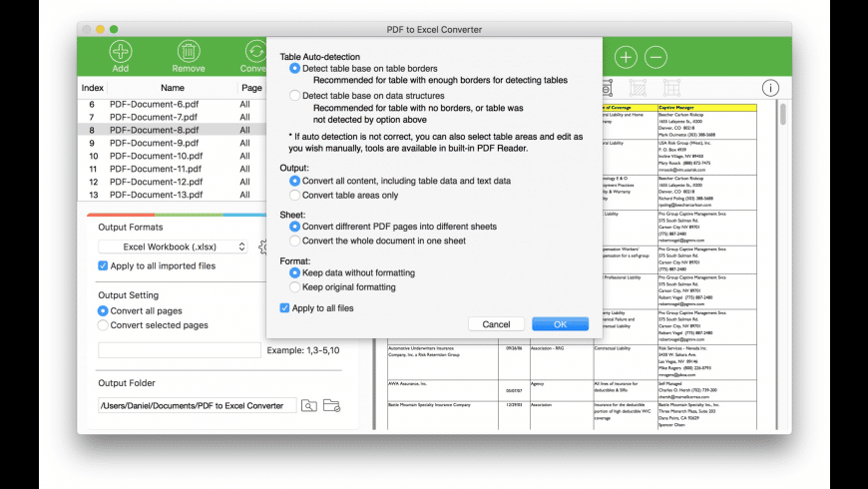Click the Name column header
868x489 pixels.
point(173,88)
